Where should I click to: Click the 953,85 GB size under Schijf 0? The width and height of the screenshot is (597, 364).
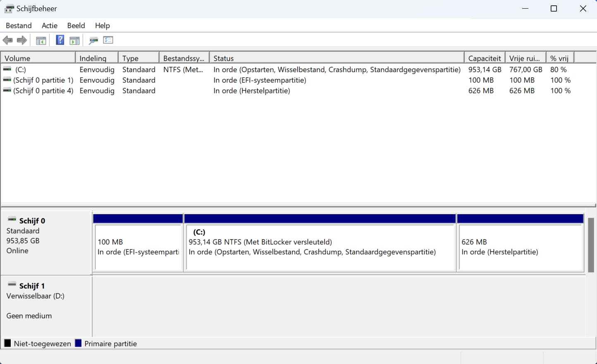(x=23, y=240)
